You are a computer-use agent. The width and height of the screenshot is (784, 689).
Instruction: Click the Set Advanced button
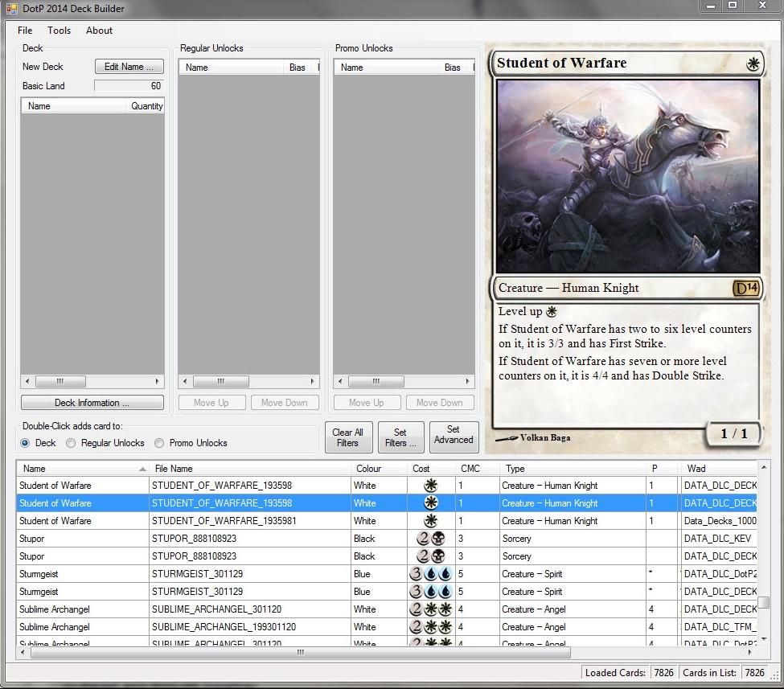454,437
